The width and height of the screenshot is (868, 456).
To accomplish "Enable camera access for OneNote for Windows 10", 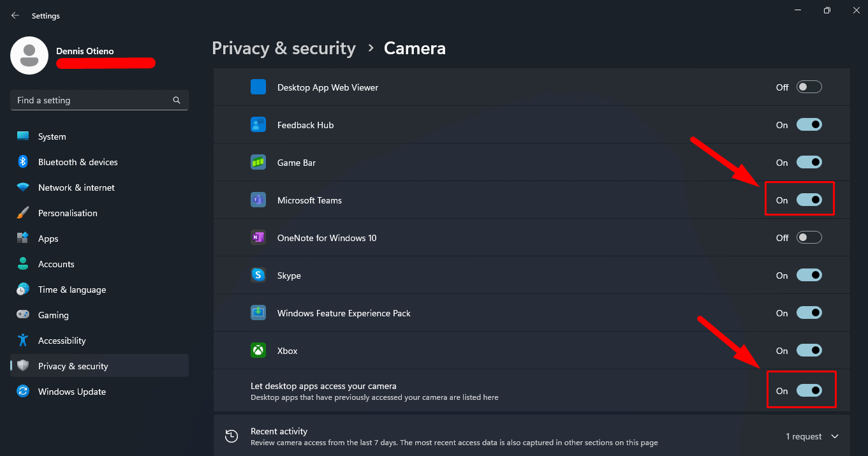I will coord(809,237).
